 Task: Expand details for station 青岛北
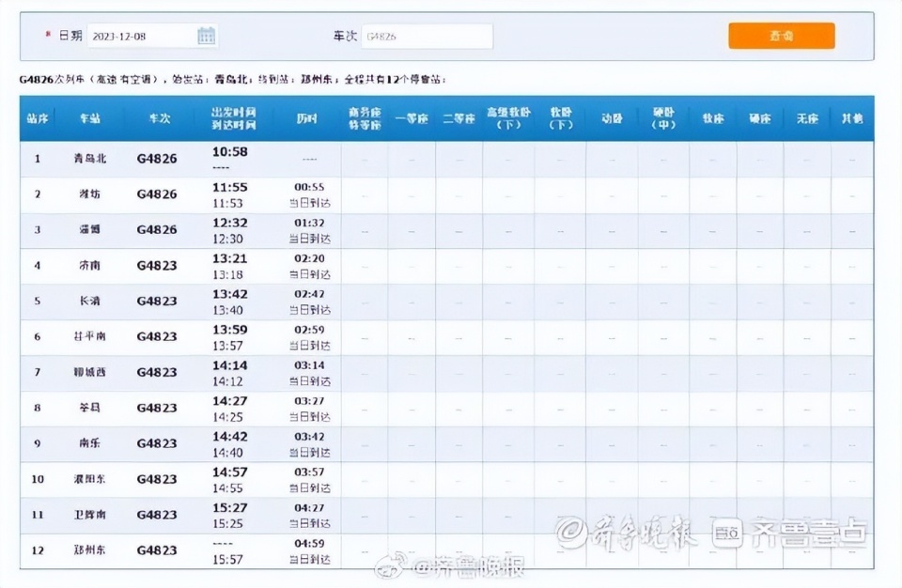(x=89, y=159)
